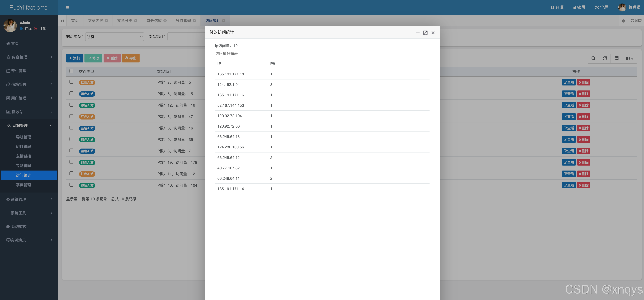Click the admin avatar picture in sidebar
Viewport: 644px width, 300px height.
(10, 26)
